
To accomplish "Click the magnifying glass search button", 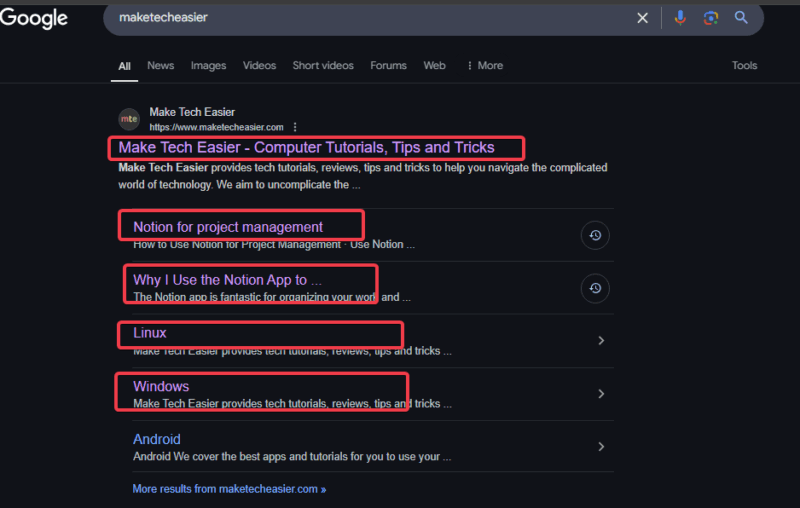I will tap(741, 18).
